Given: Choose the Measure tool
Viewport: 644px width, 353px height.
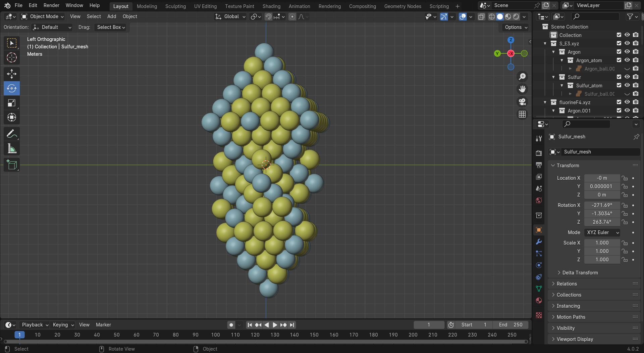Looking at the screenshot, I should click(x=12, y=148).
